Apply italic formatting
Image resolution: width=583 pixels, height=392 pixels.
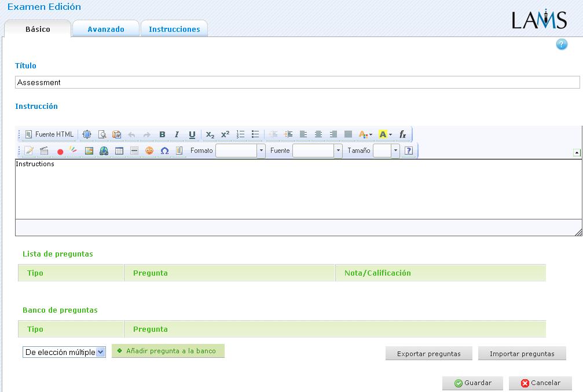coord(177,134)
